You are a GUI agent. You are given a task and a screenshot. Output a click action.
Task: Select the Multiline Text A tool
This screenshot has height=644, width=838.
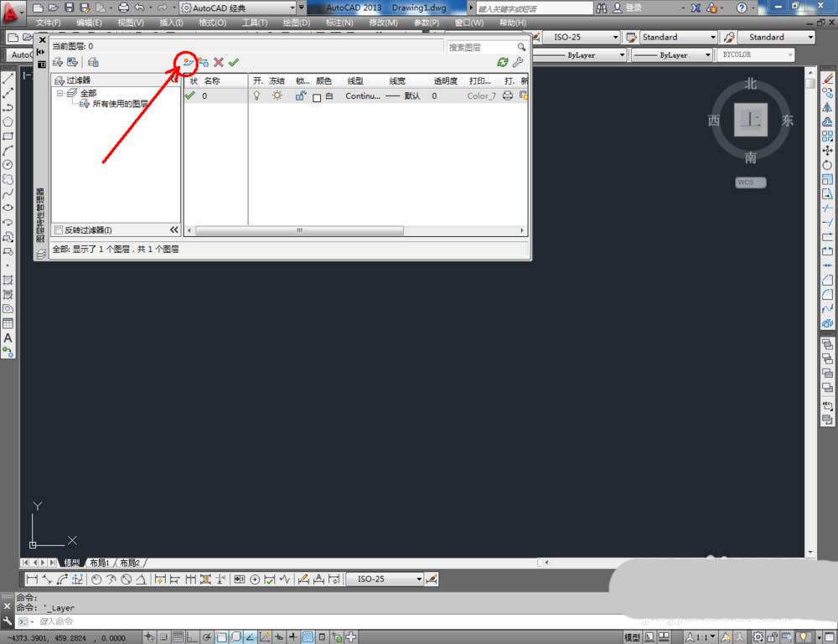click(8, 338)
